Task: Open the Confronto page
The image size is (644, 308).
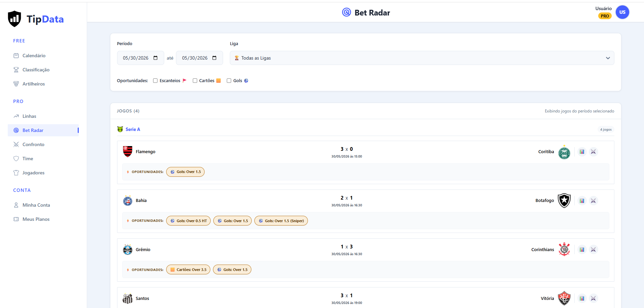Action: (x=43, y=144)
